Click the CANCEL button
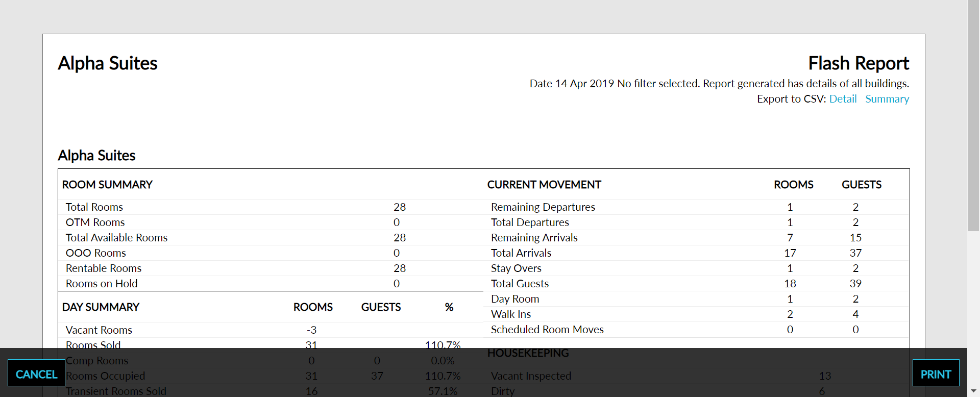Viewport: 980px width, 397px height. click(x=36, y=374)
